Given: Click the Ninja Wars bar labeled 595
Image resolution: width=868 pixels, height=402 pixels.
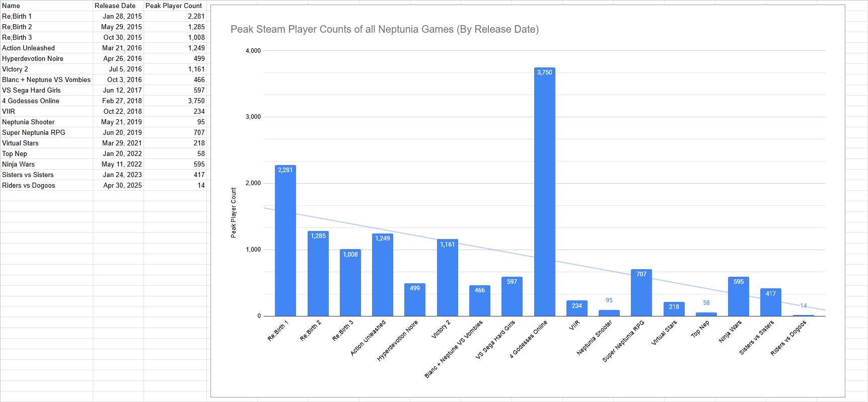Looking at the screenshot, I should (x=739, y=296).
